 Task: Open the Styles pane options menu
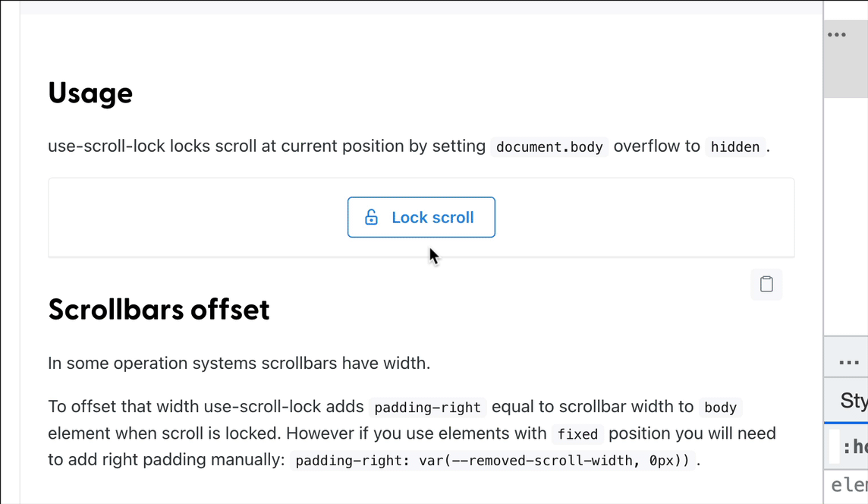point(848,362)
